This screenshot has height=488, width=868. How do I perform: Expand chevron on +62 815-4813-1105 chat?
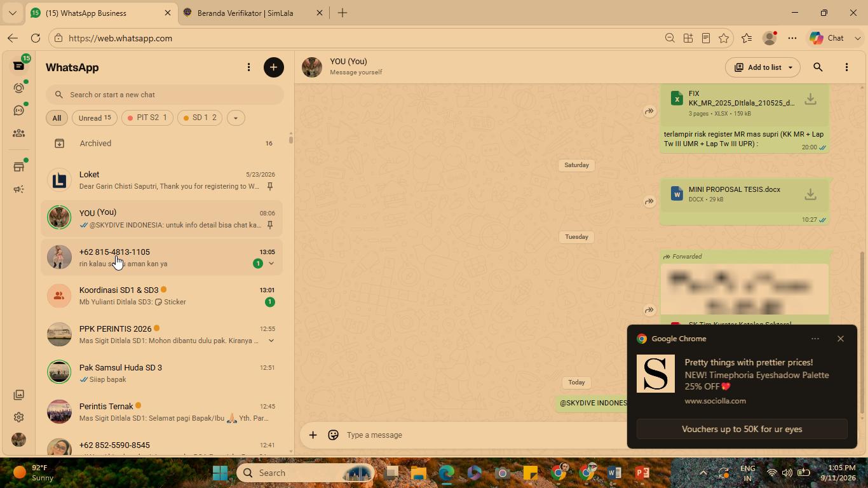(x=271, y=264)
